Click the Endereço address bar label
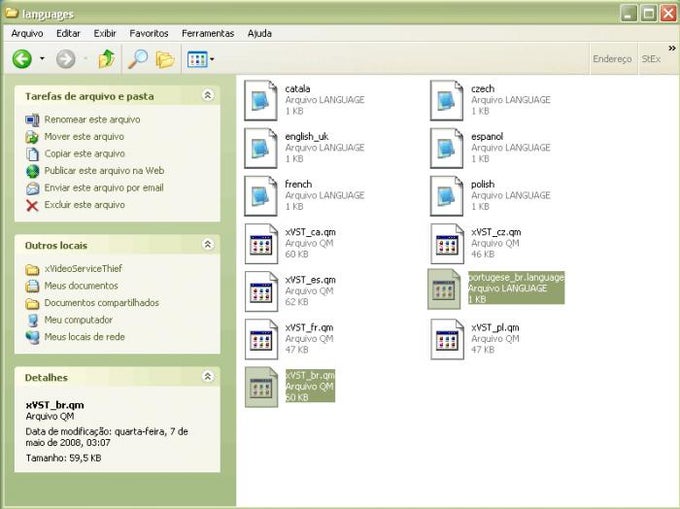680x509 pixels. click(612, 59)
